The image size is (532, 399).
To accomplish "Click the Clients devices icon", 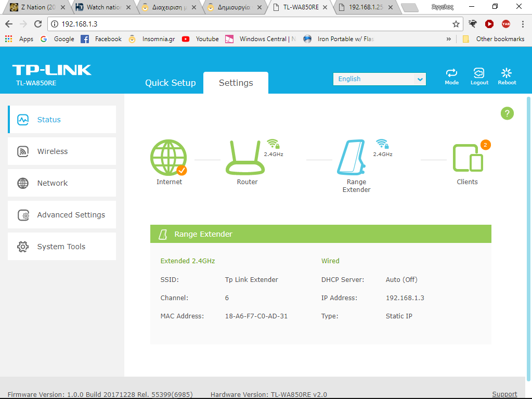I will click(468, 158).
